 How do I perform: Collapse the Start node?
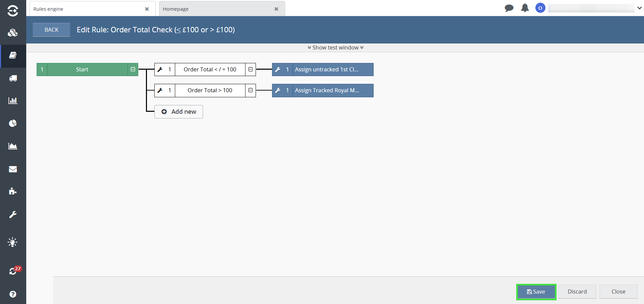(133, 69)
